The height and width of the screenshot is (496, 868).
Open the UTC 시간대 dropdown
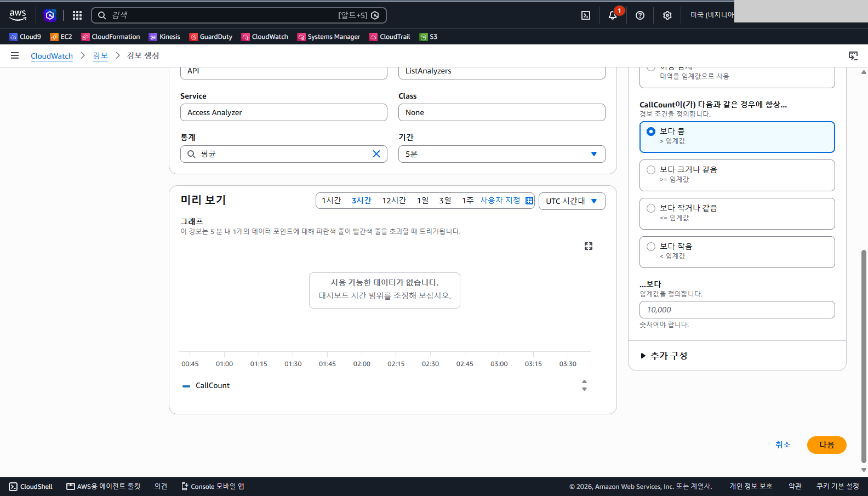pos(572,201)
